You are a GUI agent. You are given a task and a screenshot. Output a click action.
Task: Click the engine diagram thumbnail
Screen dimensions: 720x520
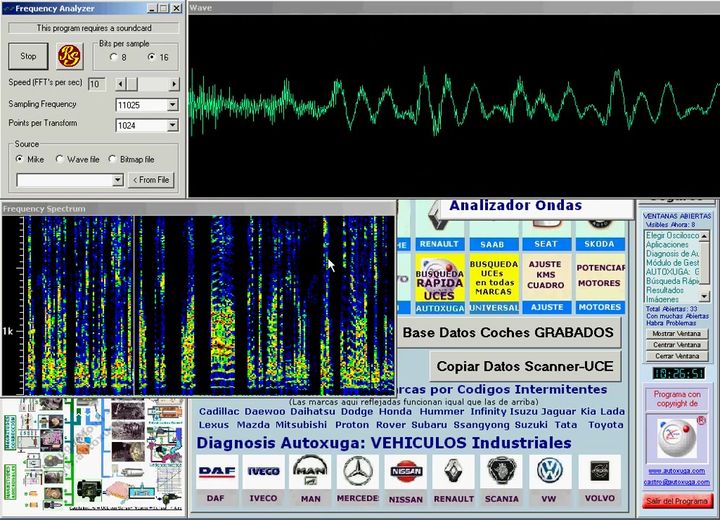[93, 456]
